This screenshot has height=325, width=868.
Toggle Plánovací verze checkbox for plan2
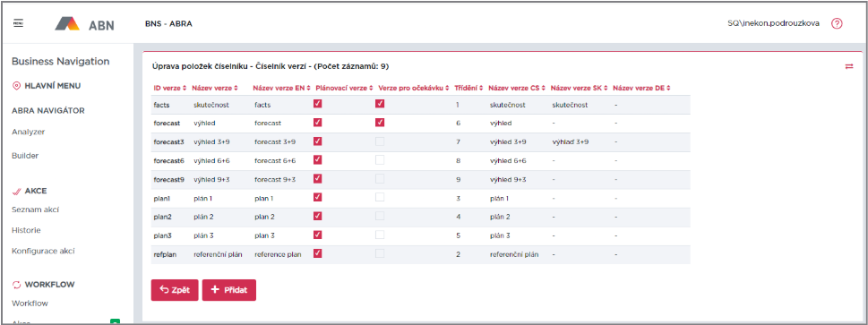coord(318,216)
